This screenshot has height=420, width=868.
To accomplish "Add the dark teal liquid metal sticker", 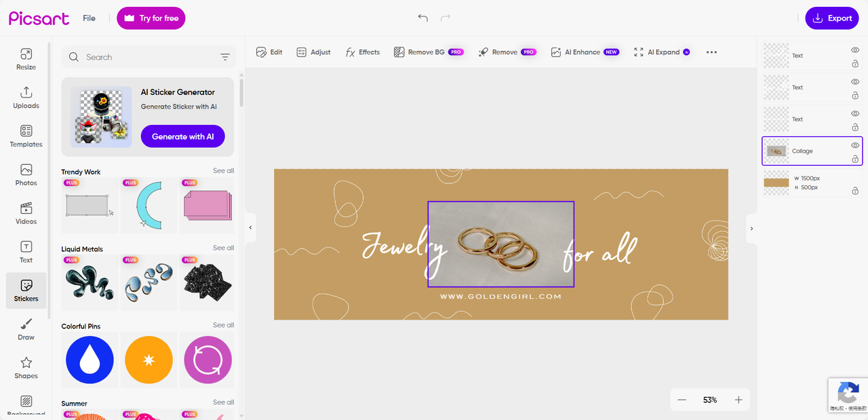I will pos(90,283).
